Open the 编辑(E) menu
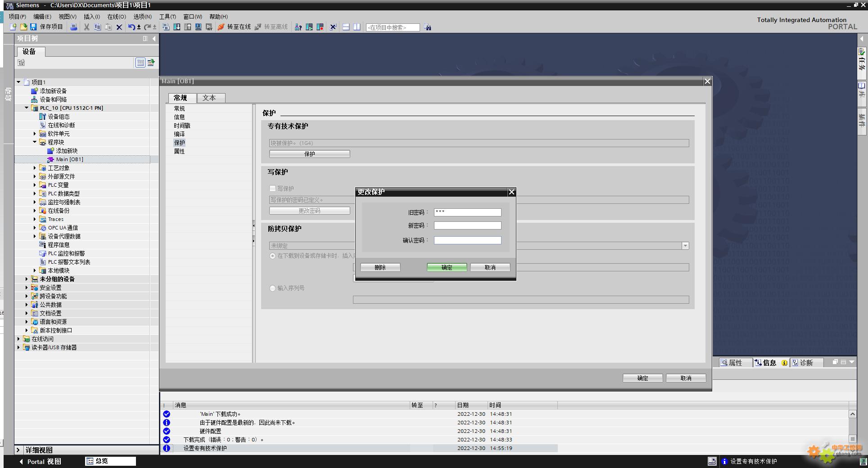 pos(42,17)
